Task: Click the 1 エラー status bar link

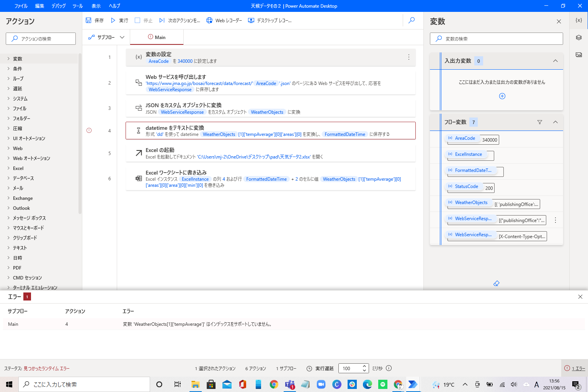Action: (x=577, y=368)
